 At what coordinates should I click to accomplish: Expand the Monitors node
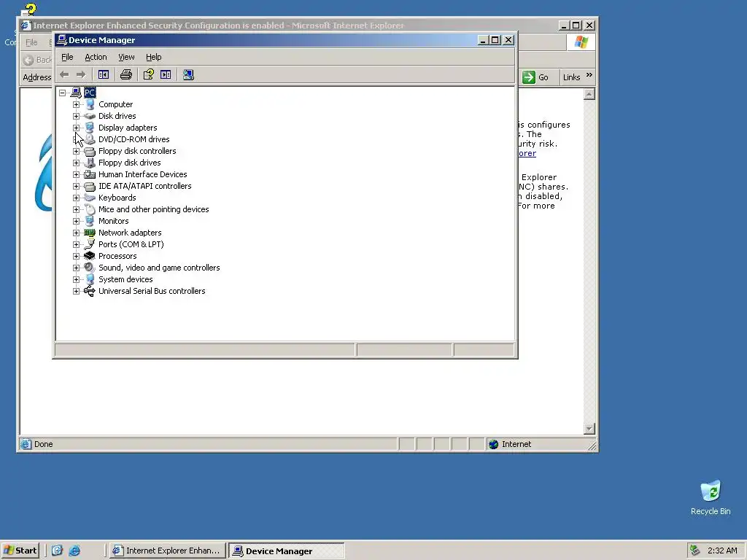76,221
